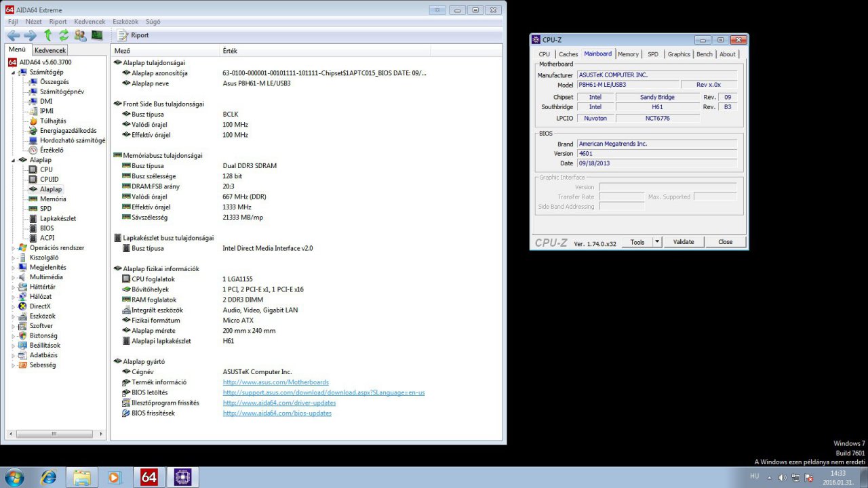Select Összegzés in the tree

[x=54, y=82]
